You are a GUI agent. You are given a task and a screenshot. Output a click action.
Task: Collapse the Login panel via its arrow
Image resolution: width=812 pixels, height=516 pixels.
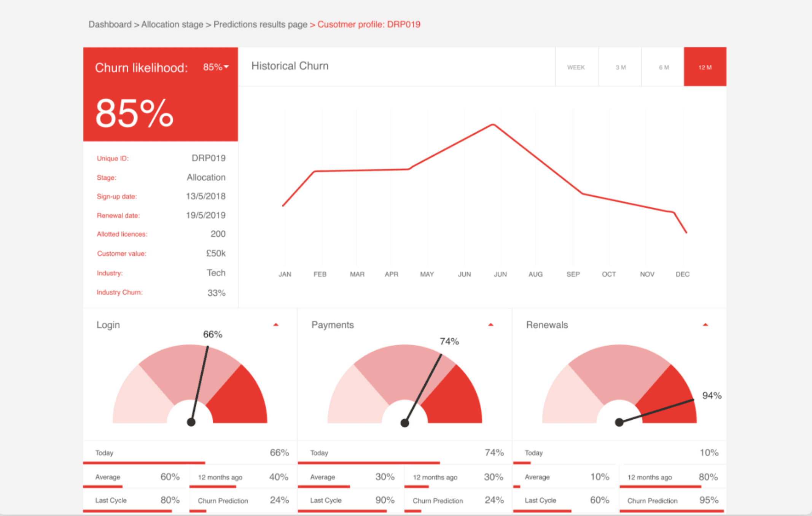(275, 324)
